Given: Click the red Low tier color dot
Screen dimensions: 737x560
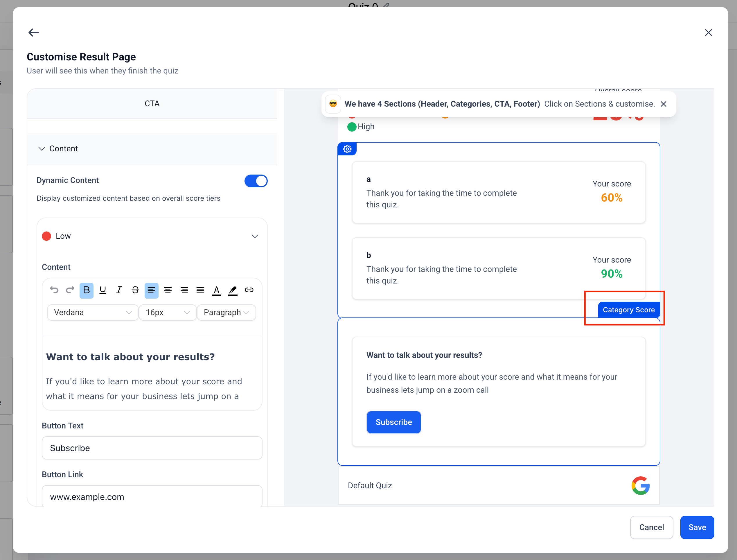Looking at the screenshot, I should click(46, 236).
